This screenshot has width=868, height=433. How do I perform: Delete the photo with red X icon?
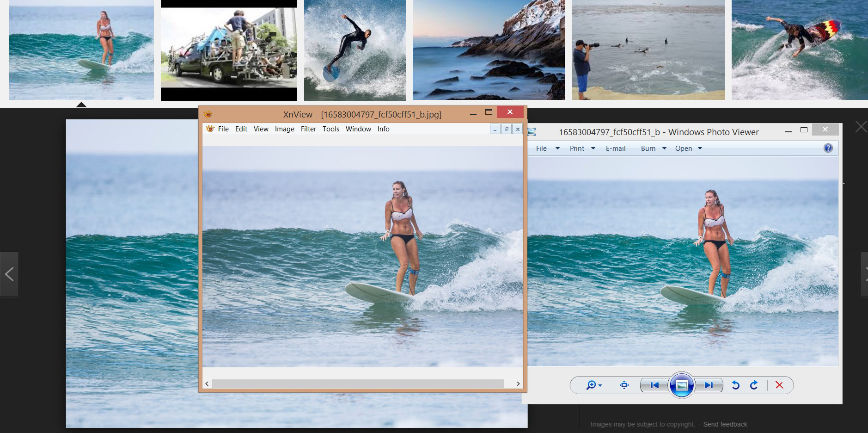pyautogui.click(x=779, y=385)
